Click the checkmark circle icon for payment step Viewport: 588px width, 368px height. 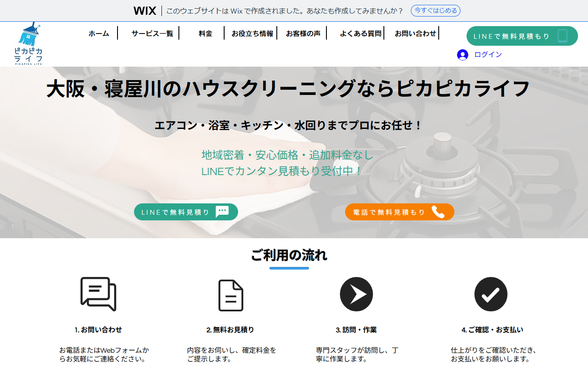click(x=491, y=294)
